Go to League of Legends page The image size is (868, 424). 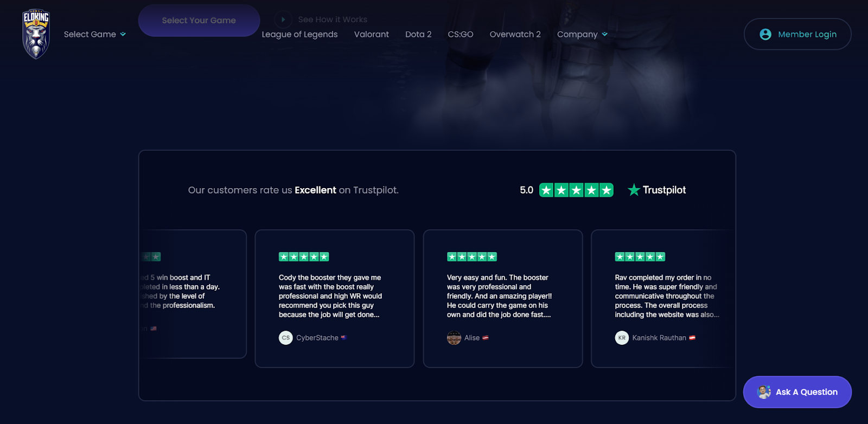coord(299,34)
